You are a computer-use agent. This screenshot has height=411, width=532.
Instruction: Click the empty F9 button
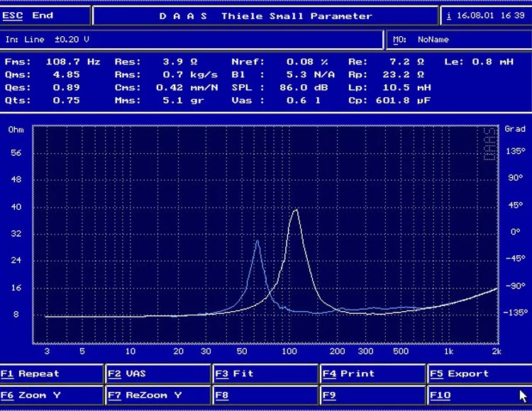pos(373,395)
